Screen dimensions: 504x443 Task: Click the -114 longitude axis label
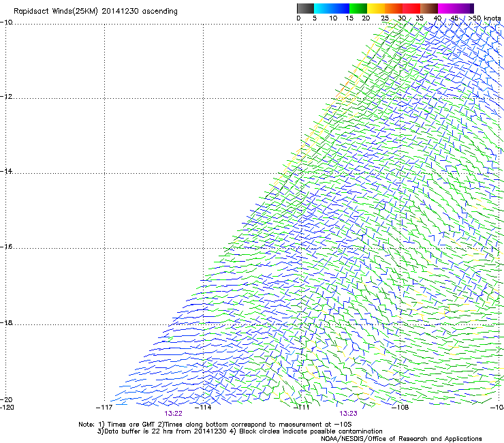203,408
